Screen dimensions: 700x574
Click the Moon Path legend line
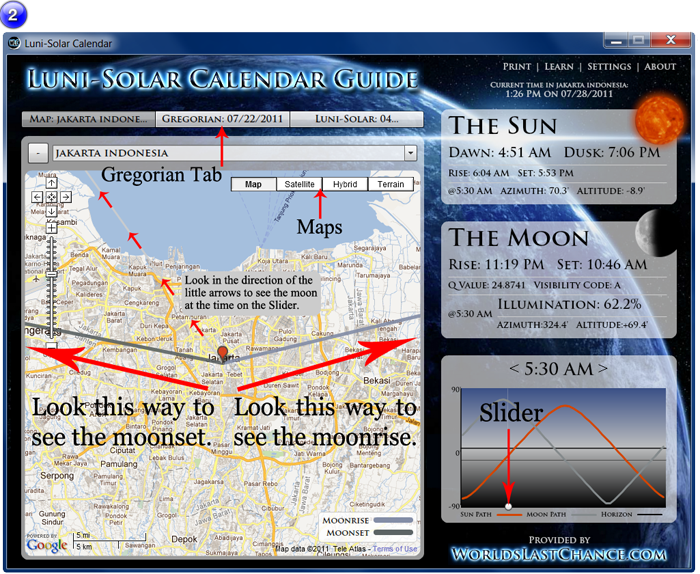[x=583, y=515]
